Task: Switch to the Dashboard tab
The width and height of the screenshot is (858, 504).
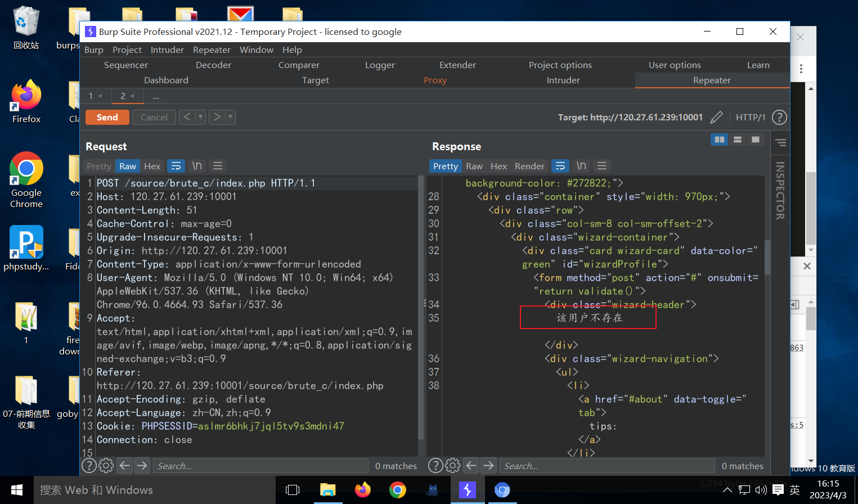Action: click(x=166, y=80)
